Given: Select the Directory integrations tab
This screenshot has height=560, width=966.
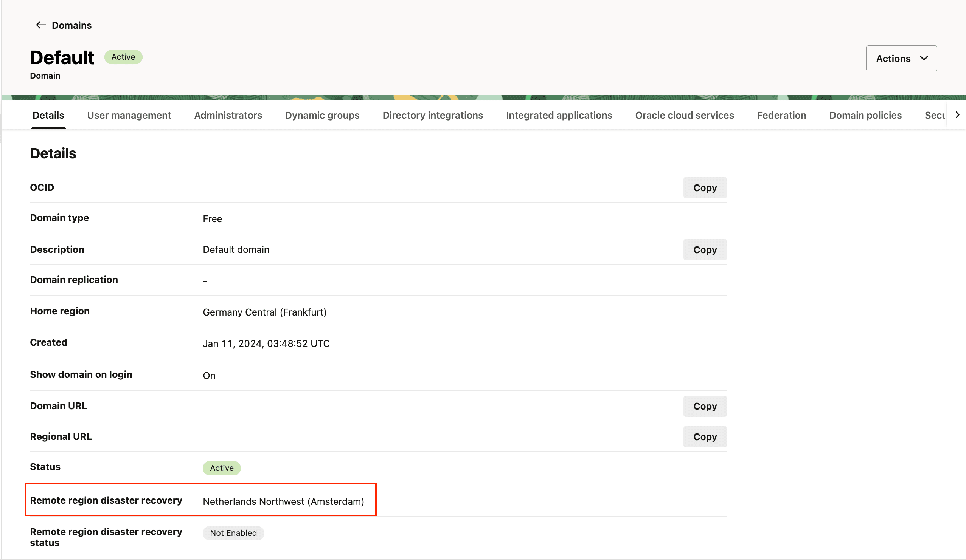Looking at the screenshot, I should pos(432,115).
